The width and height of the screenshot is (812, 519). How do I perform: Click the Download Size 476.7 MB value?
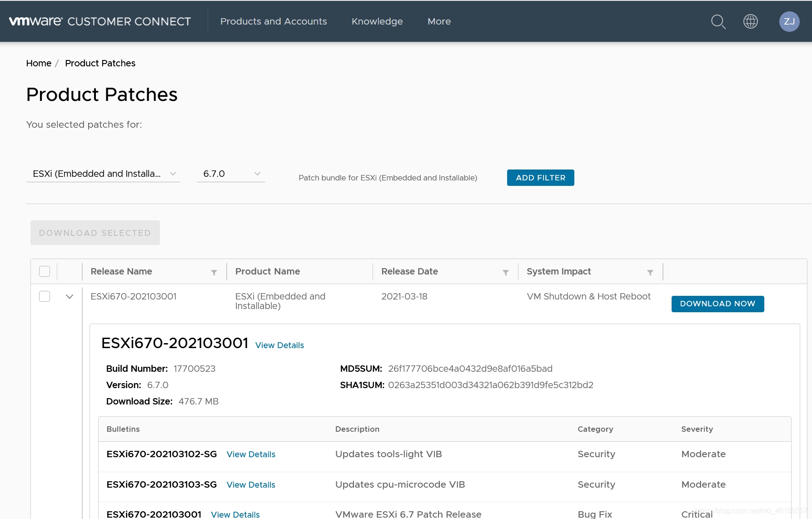(x=199, y=401)
